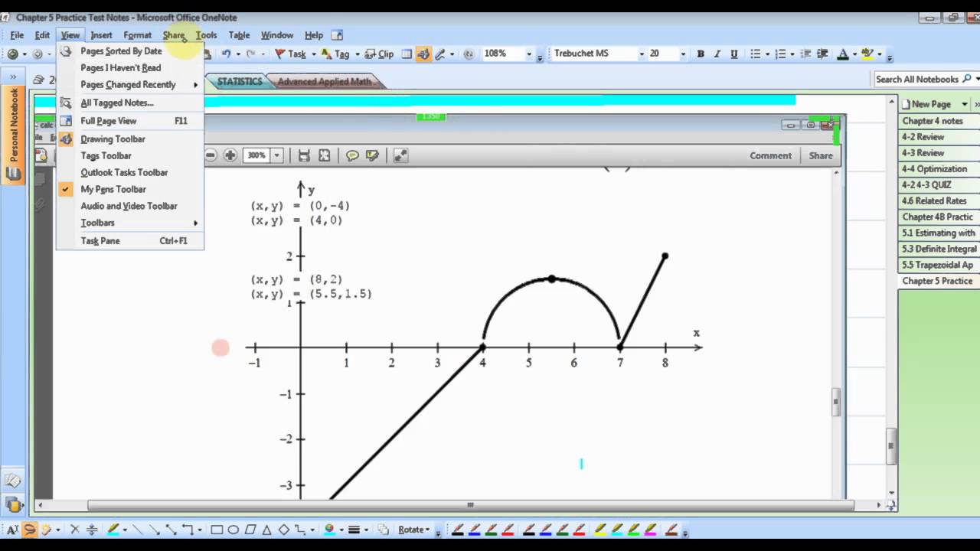Screen dimensions: 980x551
Task: Open the New Page dropdown arrow
Action: 965,104
